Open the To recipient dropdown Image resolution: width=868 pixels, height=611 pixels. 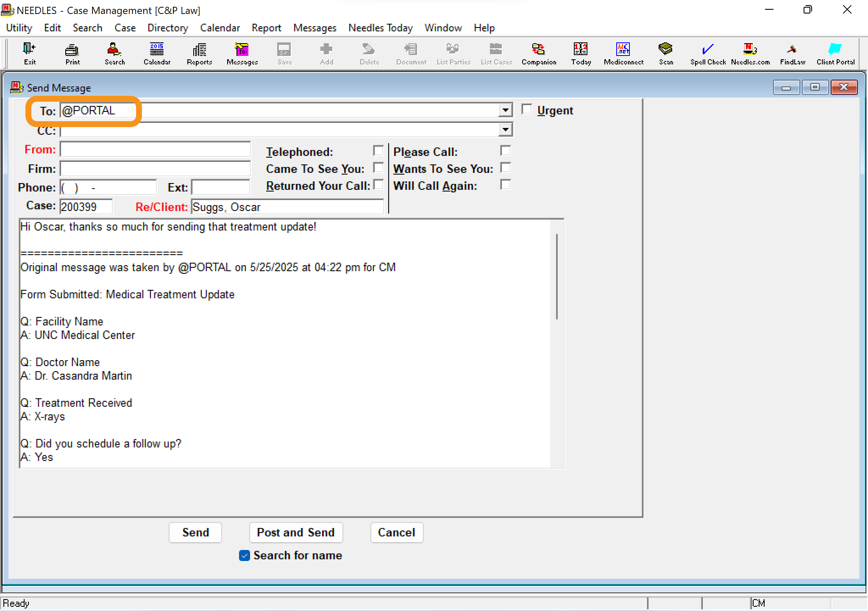[x=505, y=110]
